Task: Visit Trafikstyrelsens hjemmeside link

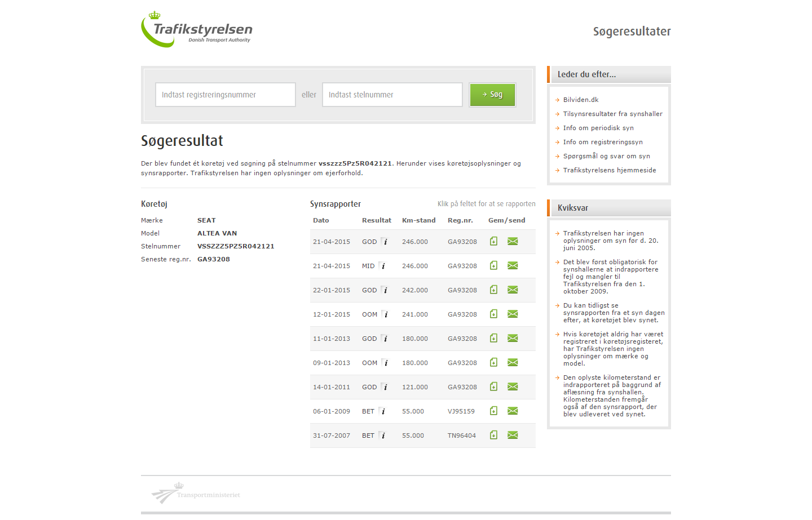Action: [609, 170]
